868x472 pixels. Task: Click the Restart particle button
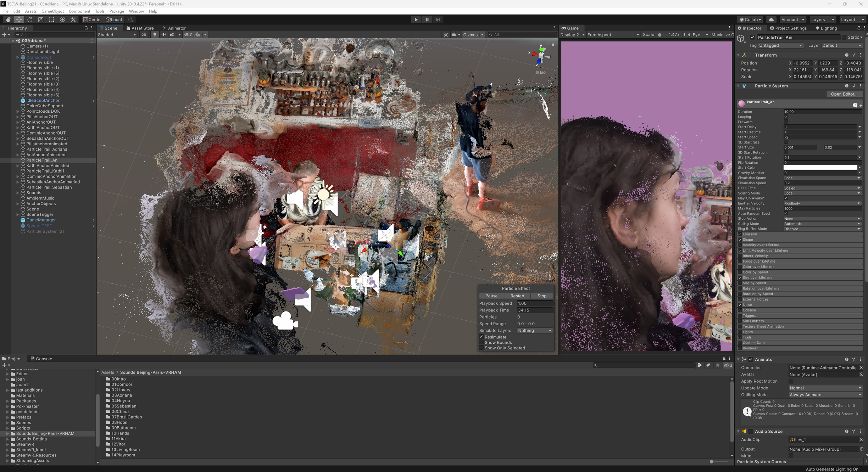tap(517, 296)
